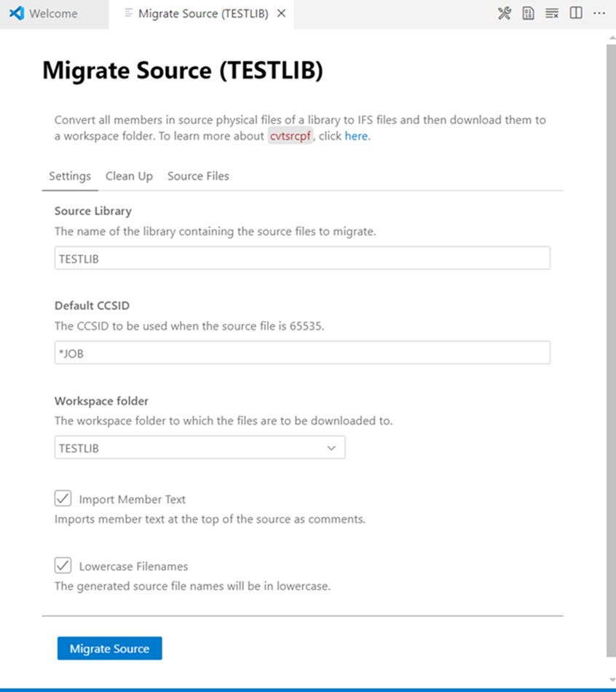The height and width of the screenshot is (692, 616).
Task: Uncheck the Import Member Text checkbox
Action: tap(63, 499)
